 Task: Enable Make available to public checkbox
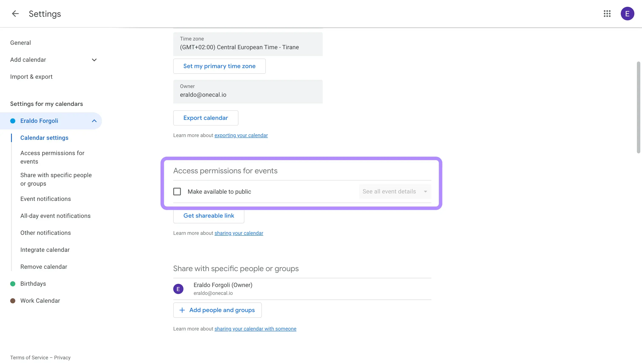tap(177, 192)
